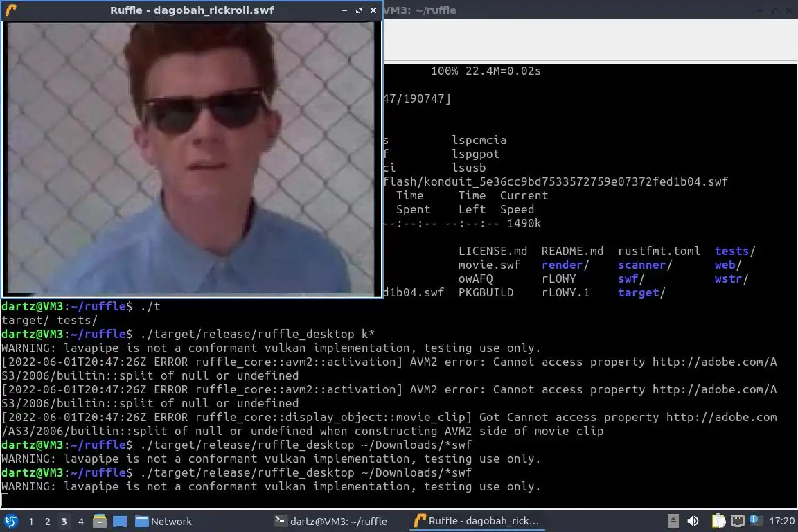The height and width of the screenshot is (532, 798).
Task: Click the 17:20 clock in the tray
Action: pyautogui.click(x=781, y=521)
